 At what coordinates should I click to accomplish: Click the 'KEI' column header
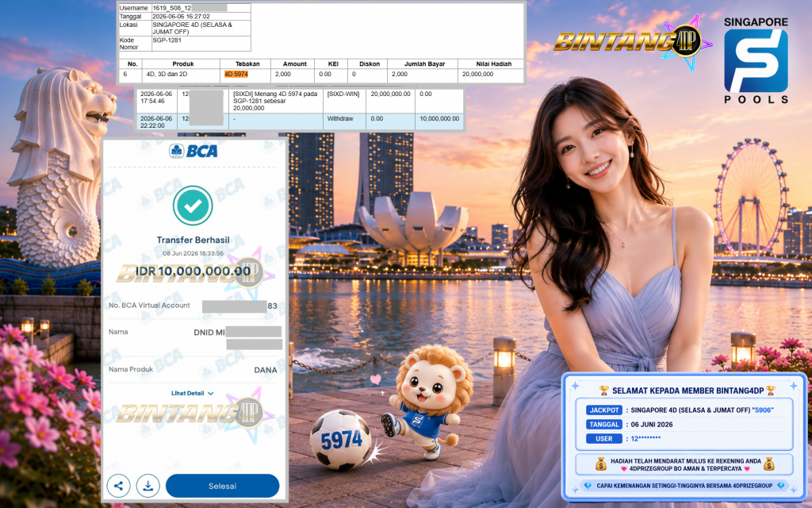click(333, 63)
